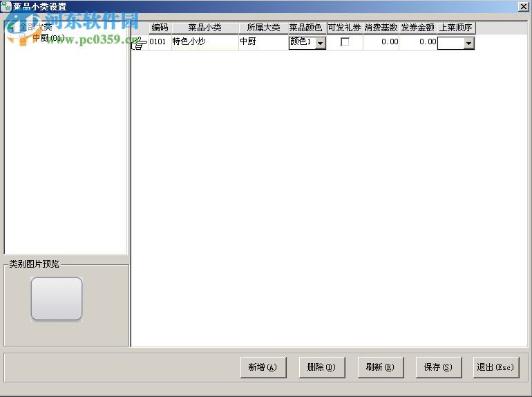
Task: Click the 菜品小类设置 window title icon
Action: tap(6, 6)
